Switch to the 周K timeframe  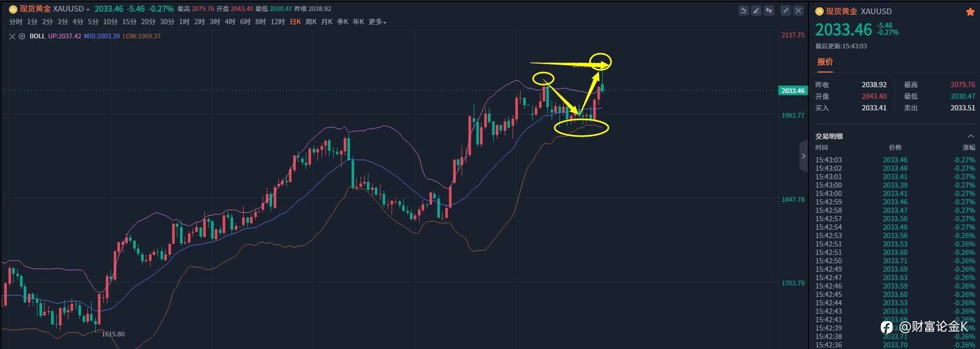(311, 22)
